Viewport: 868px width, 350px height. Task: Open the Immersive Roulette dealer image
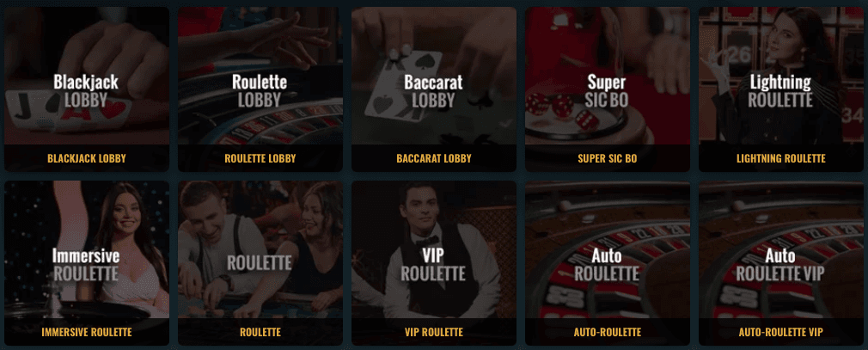tap(86, 249)
